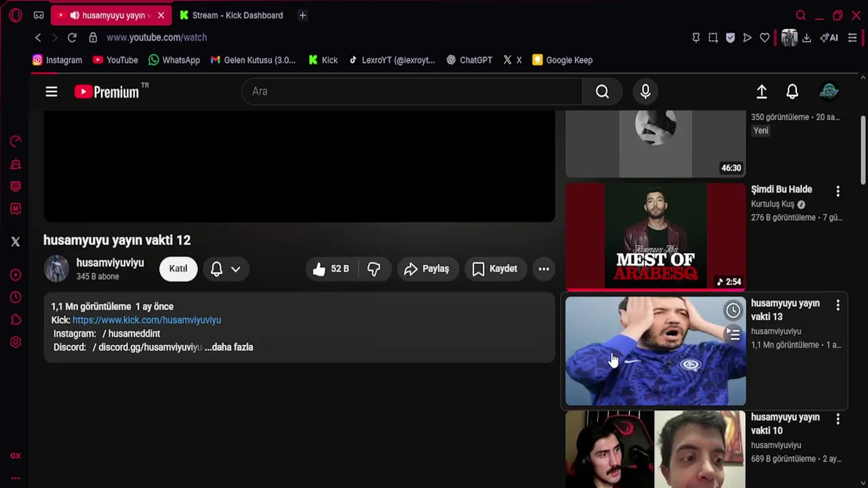This screenshot has width=868, height=488.
Task: Open the Instagram bookmark
Action: 58,60
